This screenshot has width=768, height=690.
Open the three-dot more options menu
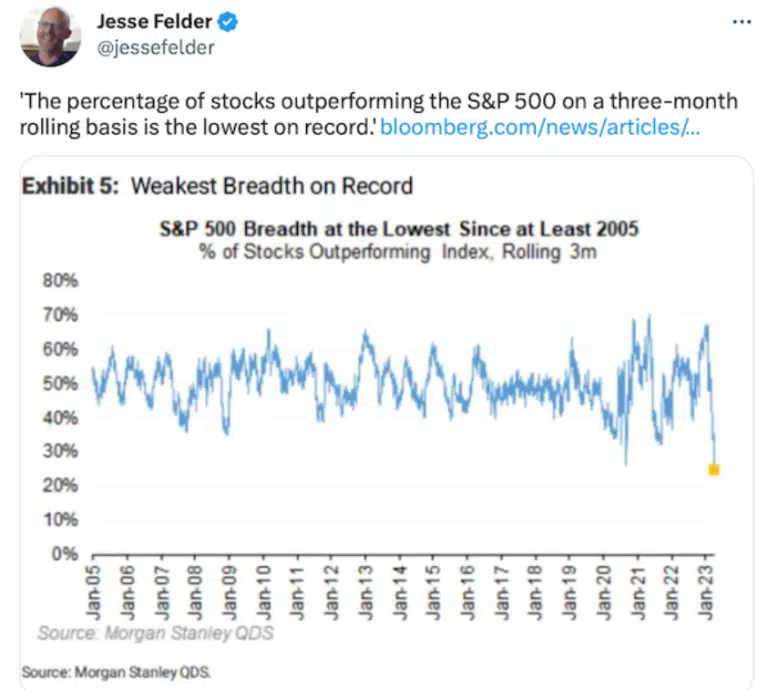742,22
